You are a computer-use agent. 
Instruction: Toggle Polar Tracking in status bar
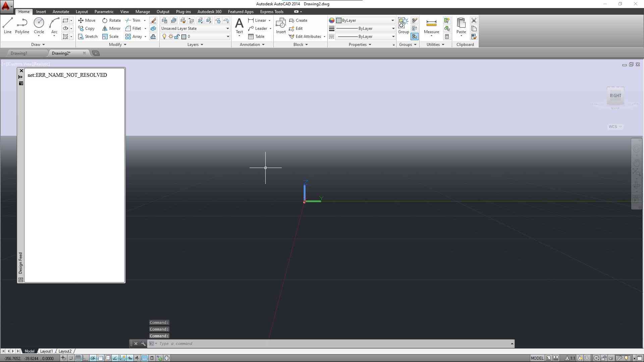tap(93, 358)
